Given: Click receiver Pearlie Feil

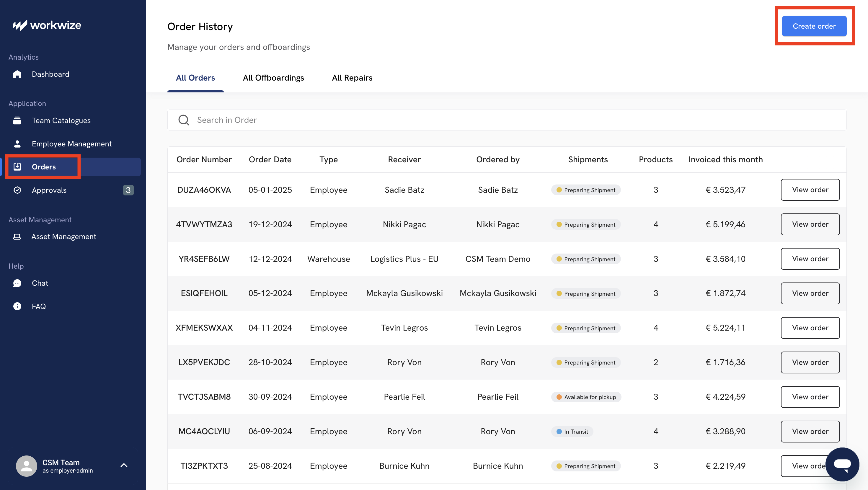Looking at the screenshot, I should [404, 397].
